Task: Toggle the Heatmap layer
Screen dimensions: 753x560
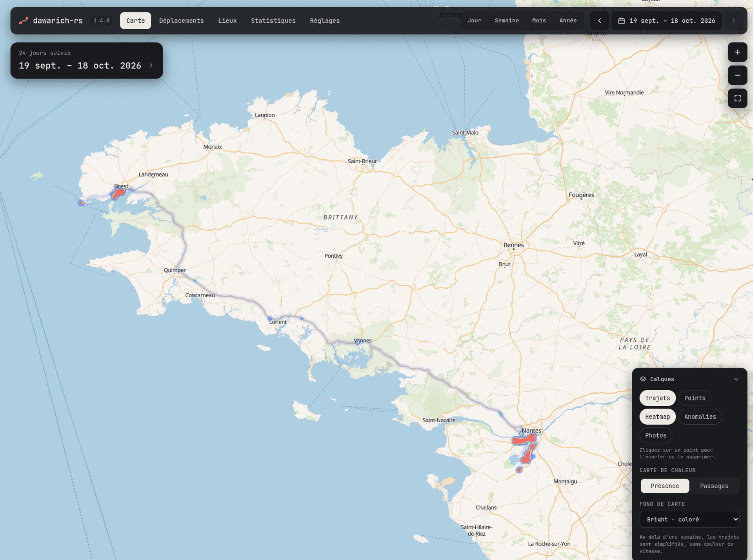Action: tap(657, 416)
